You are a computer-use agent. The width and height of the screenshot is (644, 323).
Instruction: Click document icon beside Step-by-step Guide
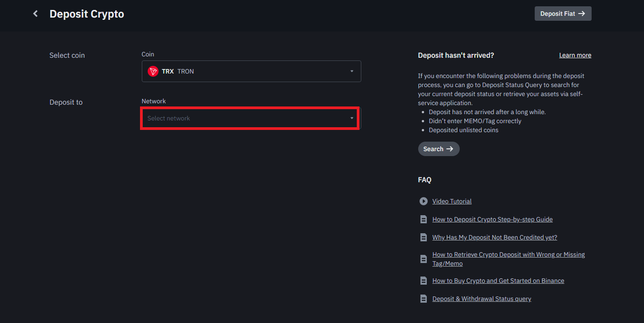click(x=423, y=220)
